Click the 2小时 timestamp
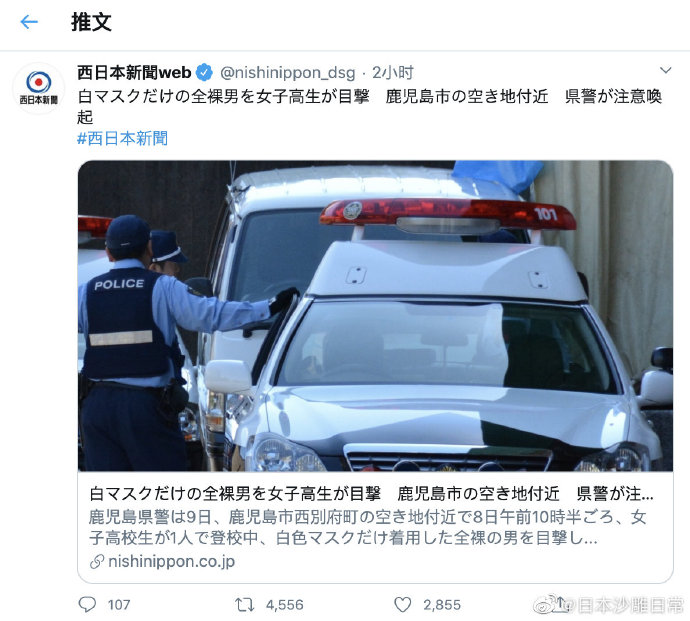This screenshot has height=621, width=690. (393, 72)
